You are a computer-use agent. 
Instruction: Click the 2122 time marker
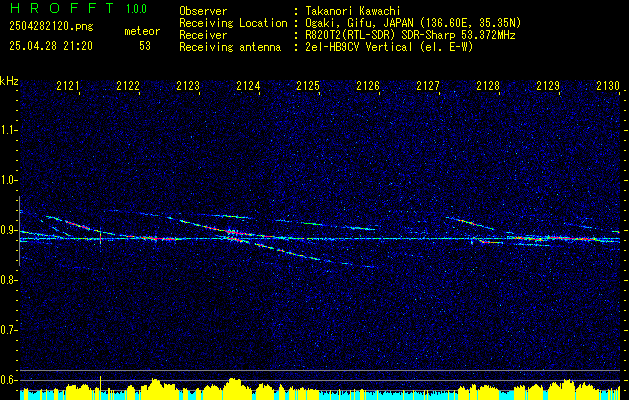point(128,85)
